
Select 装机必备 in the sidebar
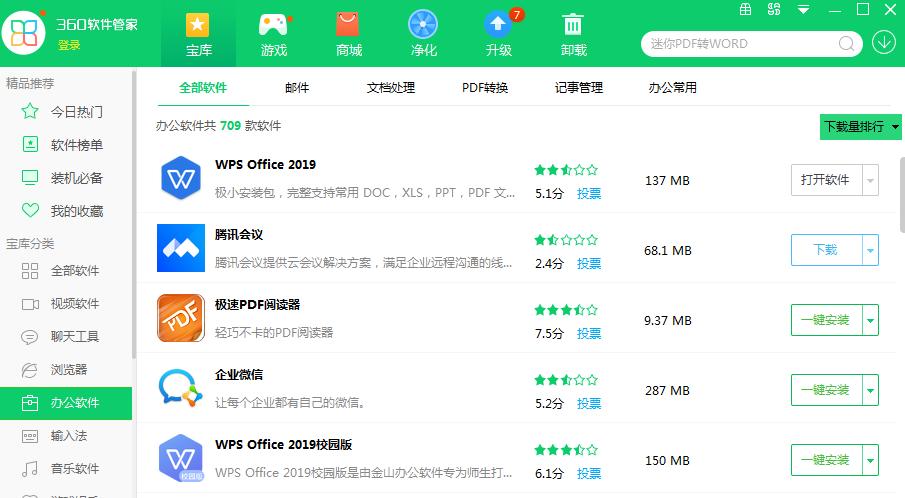click(x=66, y=178)
